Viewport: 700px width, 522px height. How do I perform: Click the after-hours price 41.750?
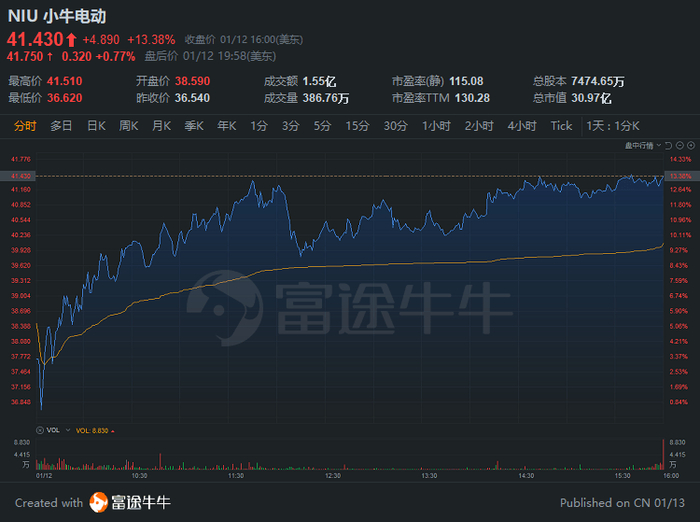click(x=25, y=57)
